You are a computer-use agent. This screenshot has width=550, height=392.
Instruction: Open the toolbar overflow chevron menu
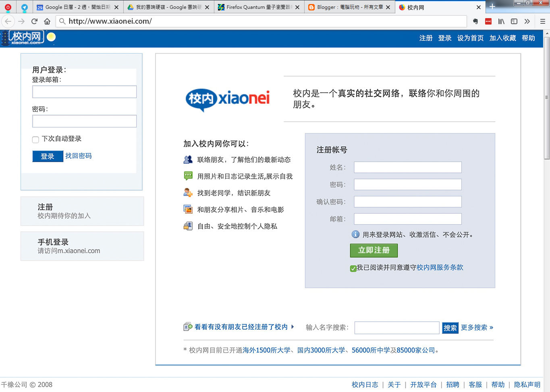point(527,21)
